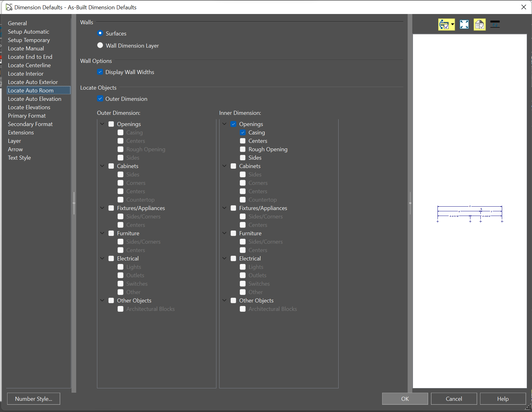This screenshot has height=412, width=532.
Task: Open the Primary Format panel
Action: (27, 116)
